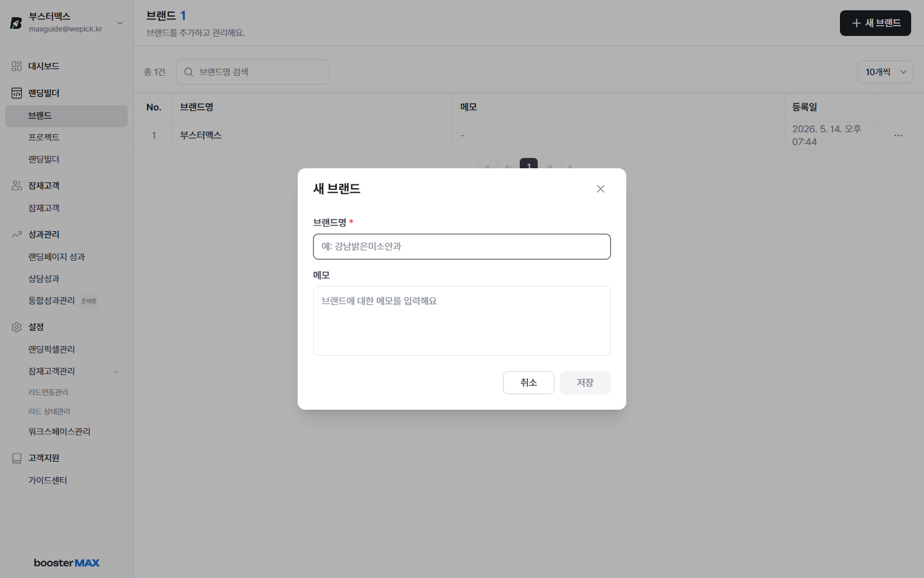Image resolution: width=924 pixels, height=578 pixels.
Task: Click the 메모 textarea in dialog
Action: click(462, 320)
